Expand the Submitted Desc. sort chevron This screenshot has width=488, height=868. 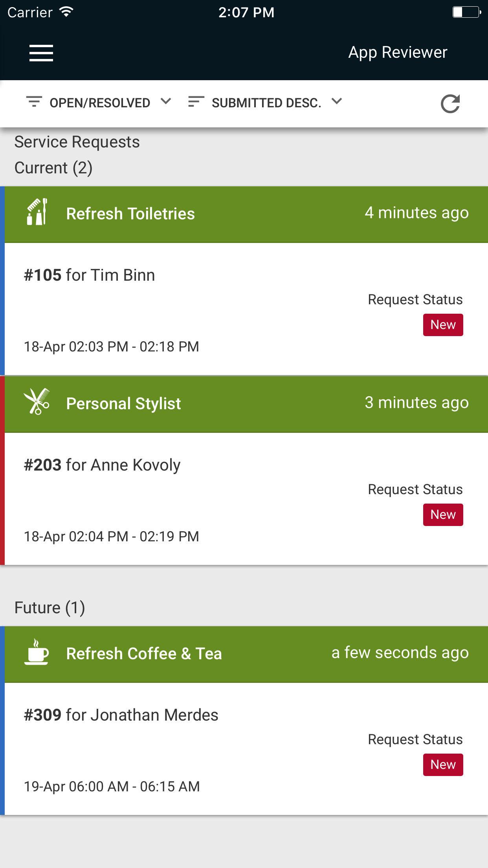337,101
